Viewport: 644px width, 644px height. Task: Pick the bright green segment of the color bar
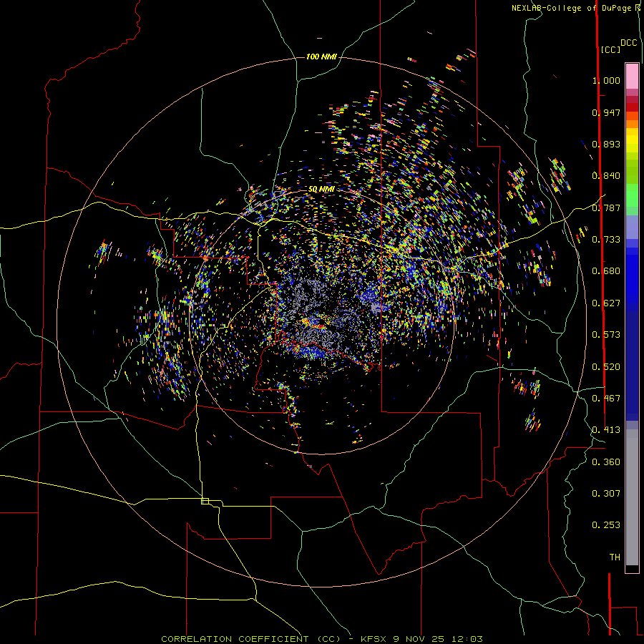[632, 195]
